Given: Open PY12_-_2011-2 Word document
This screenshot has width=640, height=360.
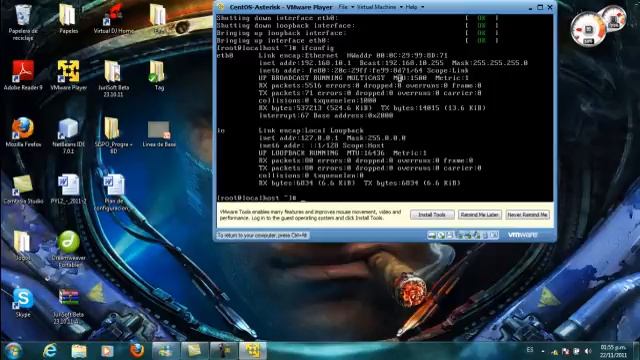Looking at the screenshot, I should pos(68,189).
